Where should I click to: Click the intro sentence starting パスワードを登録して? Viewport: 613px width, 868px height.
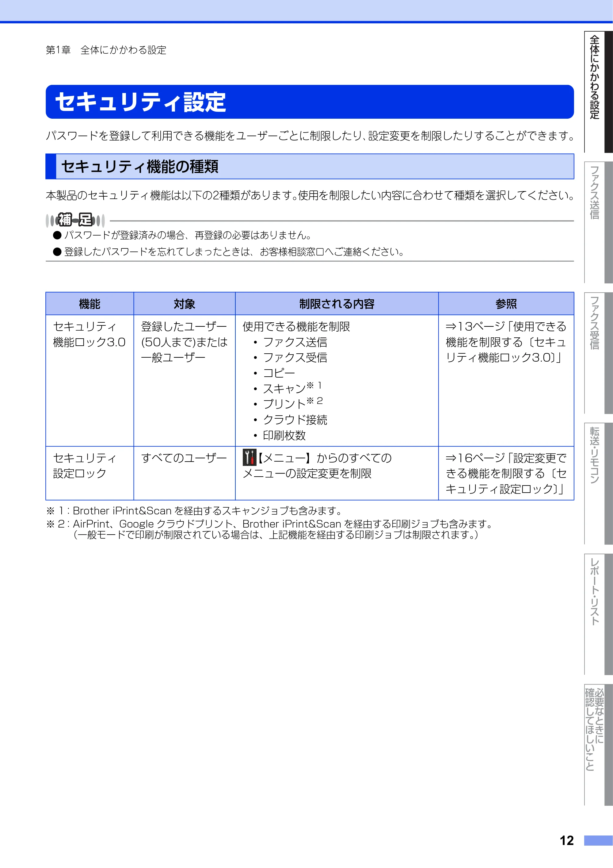coord(310,136)
